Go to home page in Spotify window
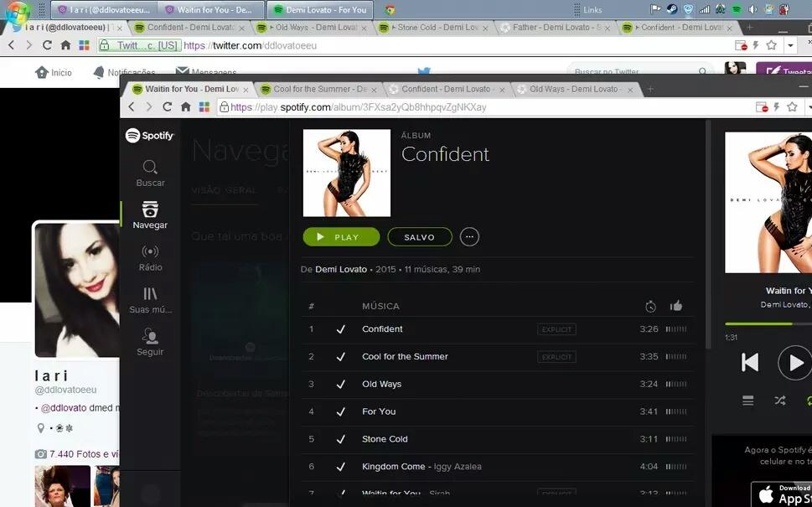 coord(186,106)
